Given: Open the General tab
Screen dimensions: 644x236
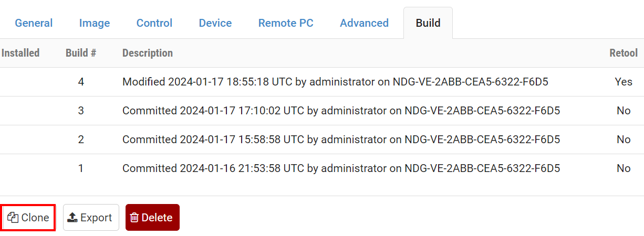Looking at the screenshot, I should 34,23.
